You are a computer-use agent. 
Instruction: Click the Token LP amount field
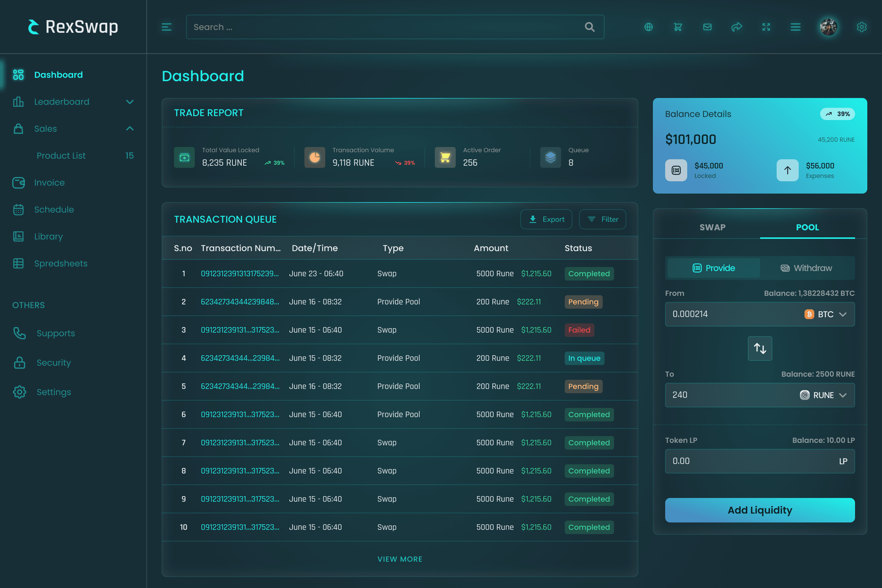pyautogui.click(x=760, y=461)
